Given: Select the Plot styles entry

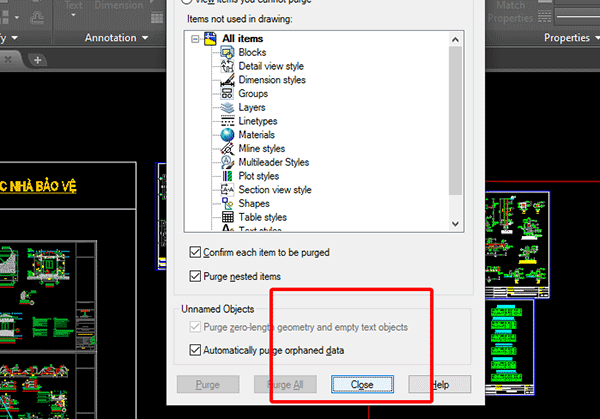Looking at the screenshot, I should click(259, 176).
